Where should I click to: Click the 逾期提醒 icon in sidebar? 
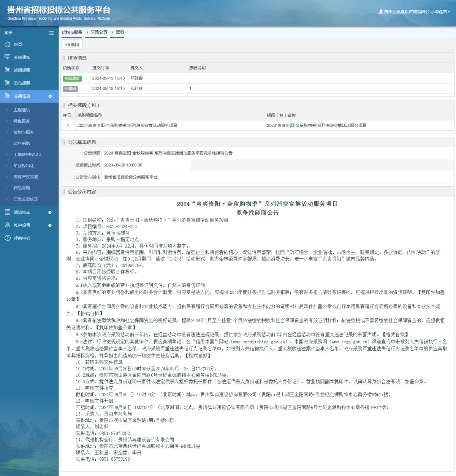[x=8, y=70]
